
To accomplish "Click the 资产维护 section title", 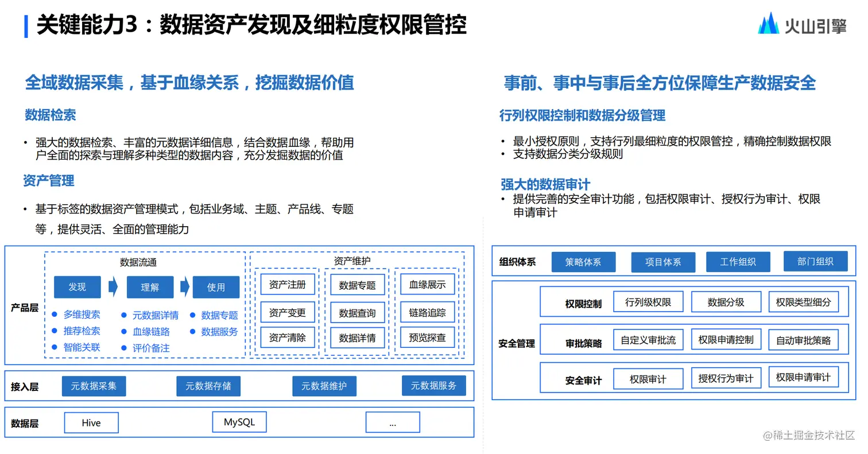I will [x=352, y=261].
